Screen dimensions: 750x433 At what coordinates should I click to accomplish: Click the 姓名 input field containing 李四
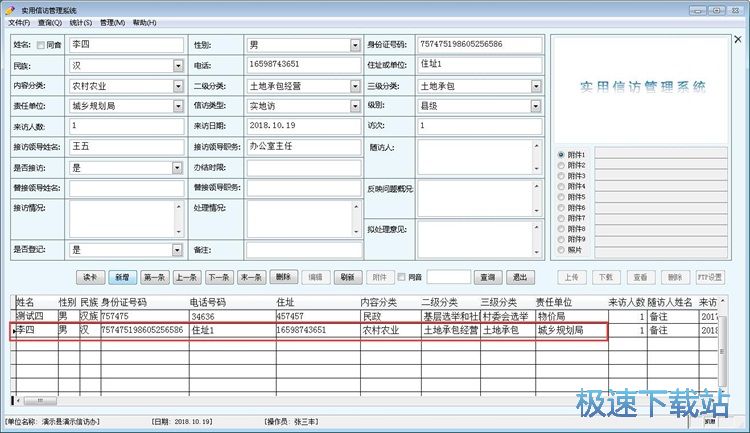[126, 45]
